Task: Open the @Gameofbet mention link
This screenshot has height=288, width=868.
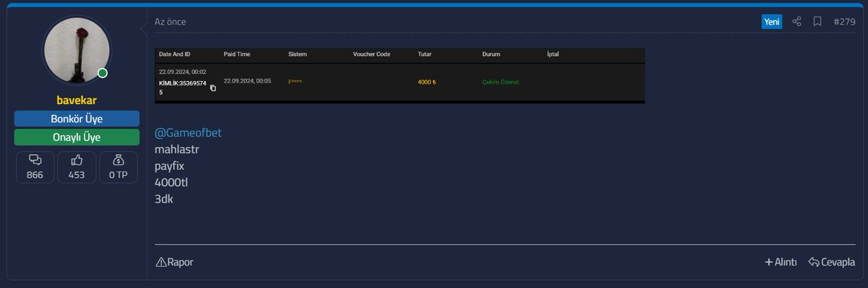Action: [x=189, y=133]
